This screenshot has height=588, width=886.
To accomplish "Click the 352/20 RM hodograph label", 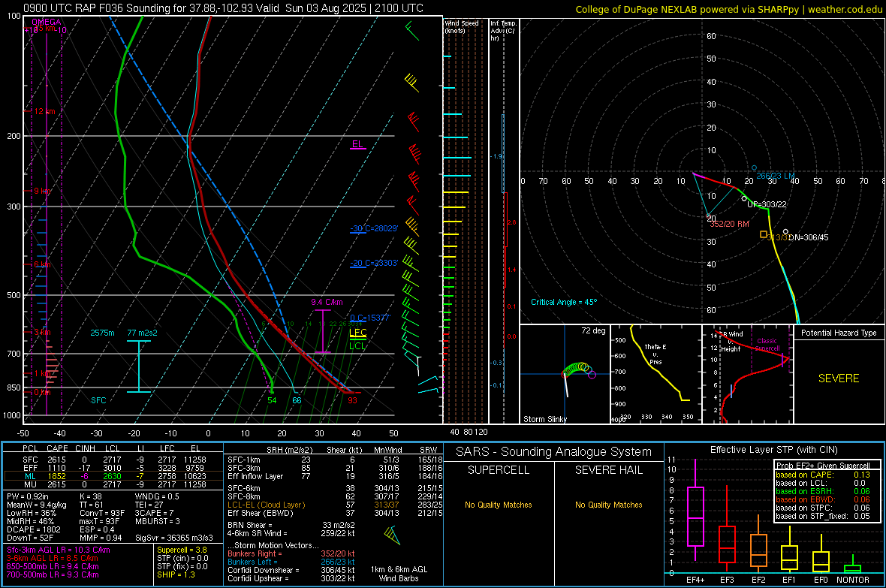I will [x=729, y=224].
